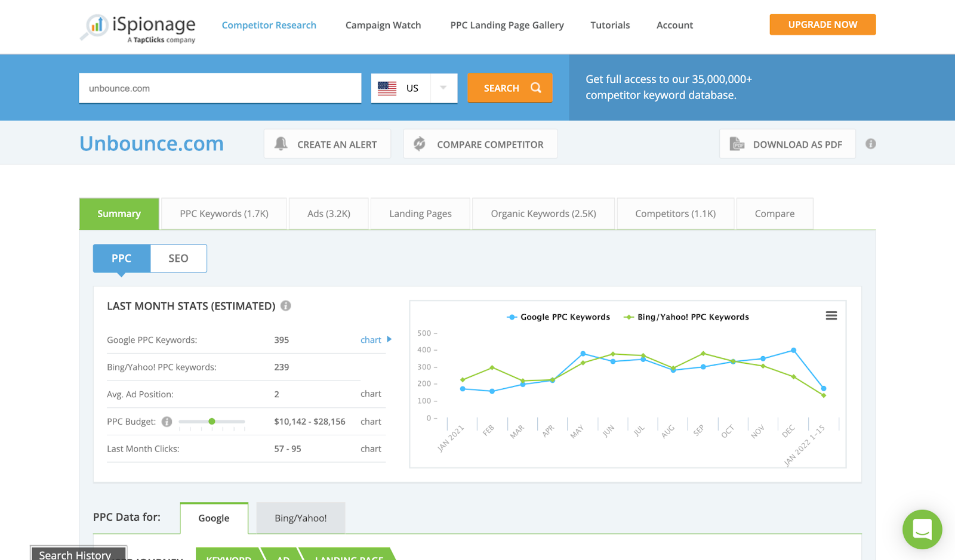
Task: Click the Upgrade Now button
Action: 822,24
